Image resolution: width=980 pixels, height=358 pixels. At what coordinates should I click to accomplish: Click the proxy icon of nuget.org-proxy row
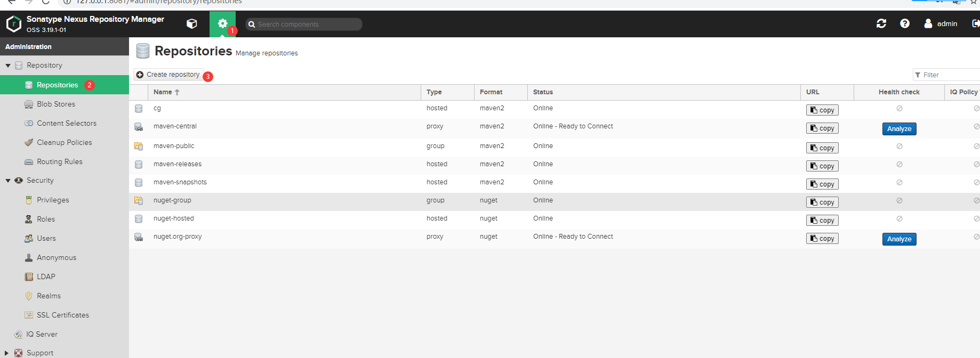point(139,237)
